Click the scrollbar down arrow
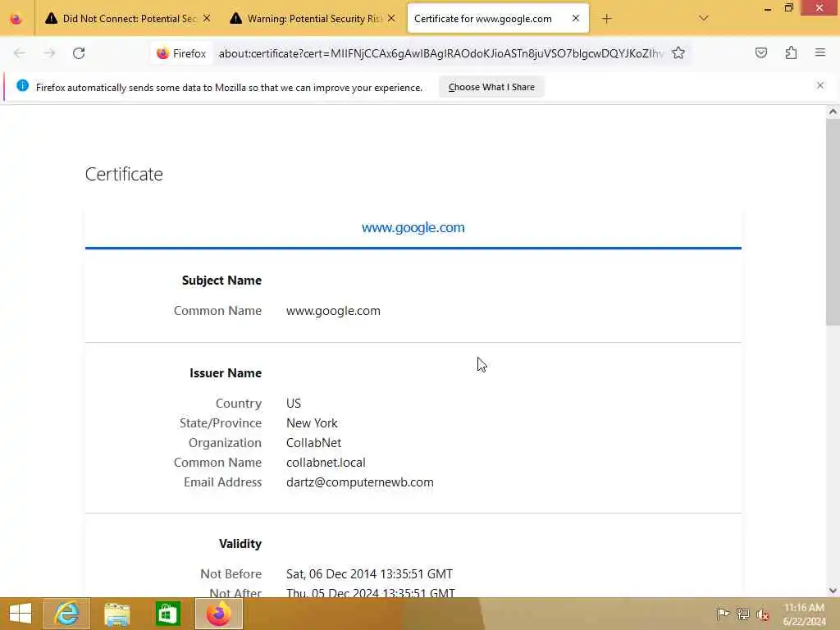Screen dimensions: 840x630 [x=833, y=591]
